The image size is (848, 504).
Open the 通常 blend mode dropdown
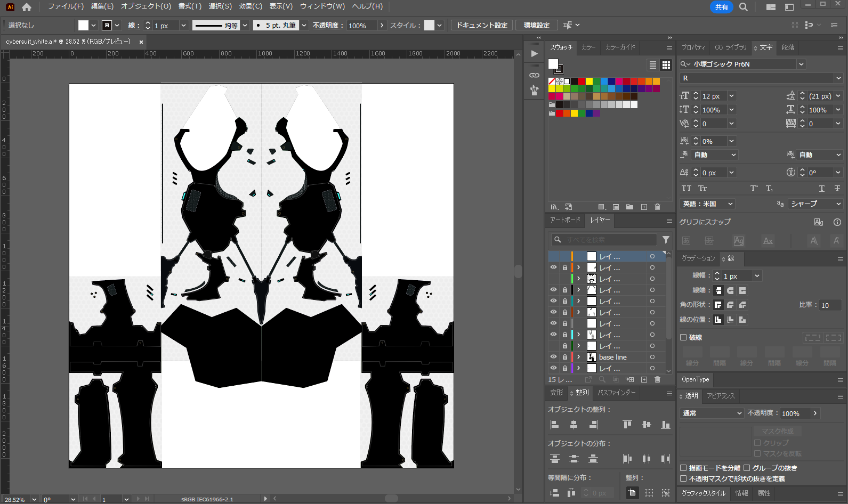coord(712,413)
